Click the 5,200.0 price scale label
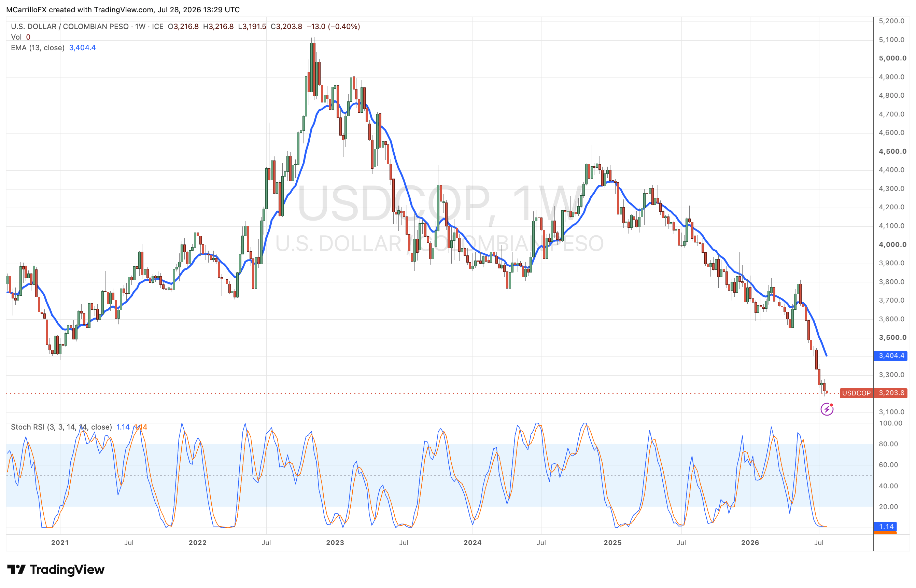This screenshot has width=916, height=588. (x=891, y=21)
